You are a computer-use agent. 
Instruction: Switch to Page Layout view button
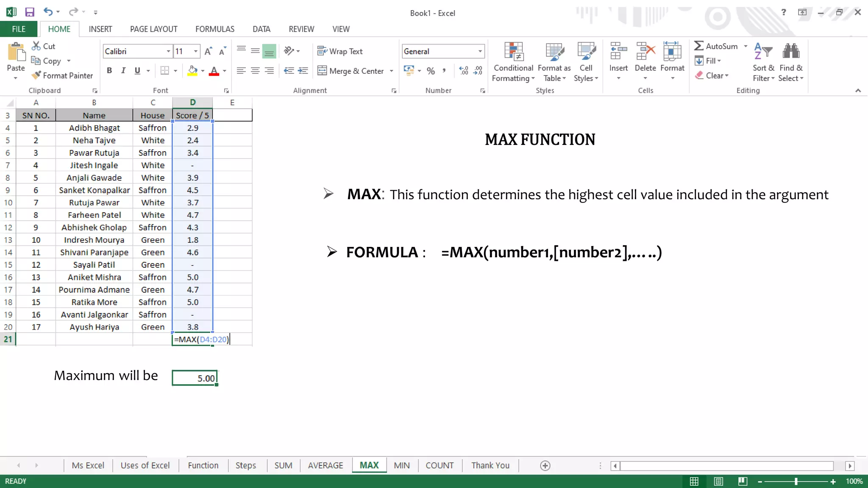tap(718, 481)
